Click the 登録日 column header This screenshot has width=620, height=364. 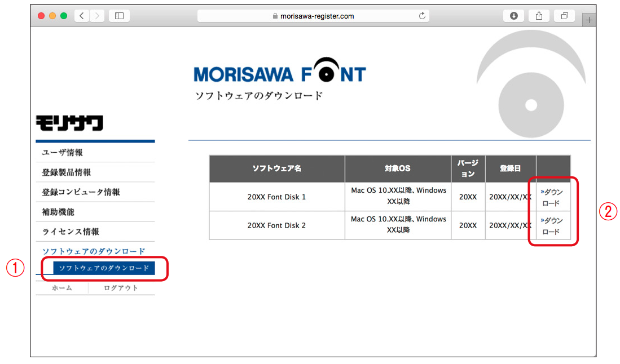[510, 168]
